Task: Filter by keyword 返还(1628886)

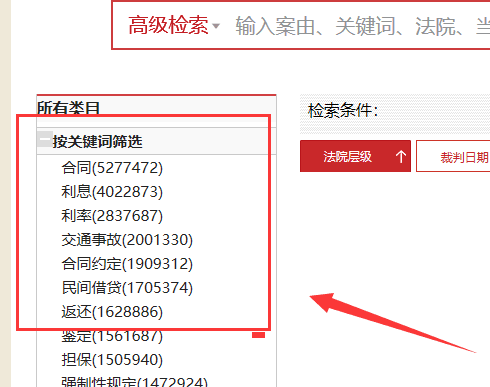Action: (112, 311)
